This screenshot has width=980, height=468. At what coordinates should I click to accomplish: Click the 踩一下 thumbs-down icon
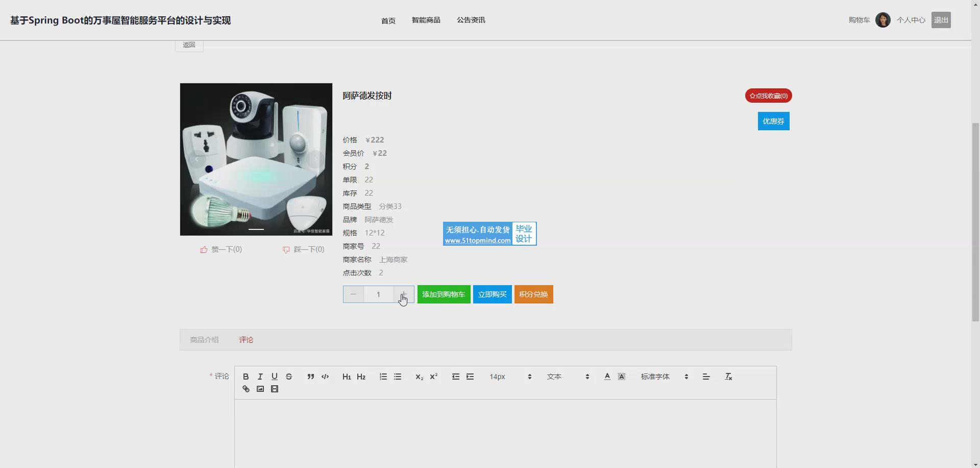tap(286, 249)
